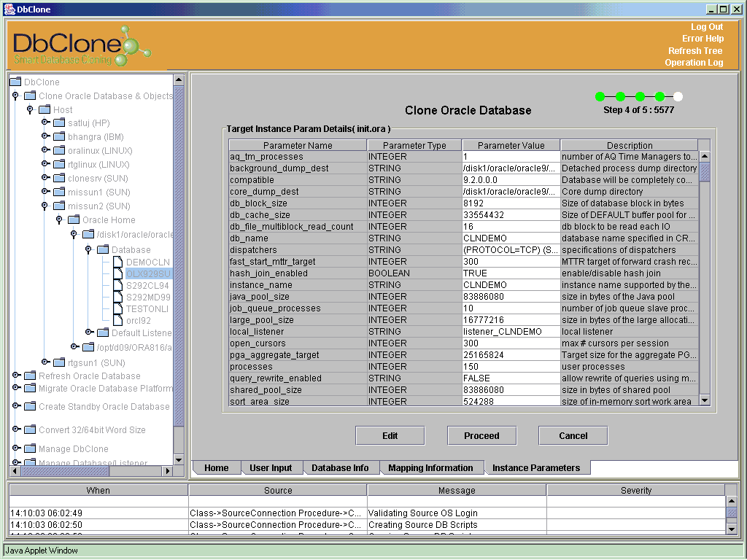747x560 pixels.
Task: Click tree panel vertical scrollbar down arrow
Action: pos(179,459)
